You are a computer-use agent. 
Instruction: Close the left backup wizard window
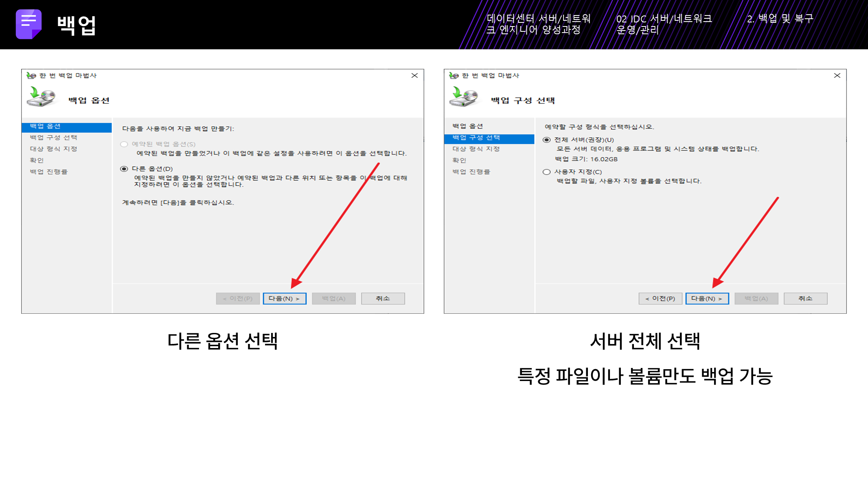tap(414, 75)
